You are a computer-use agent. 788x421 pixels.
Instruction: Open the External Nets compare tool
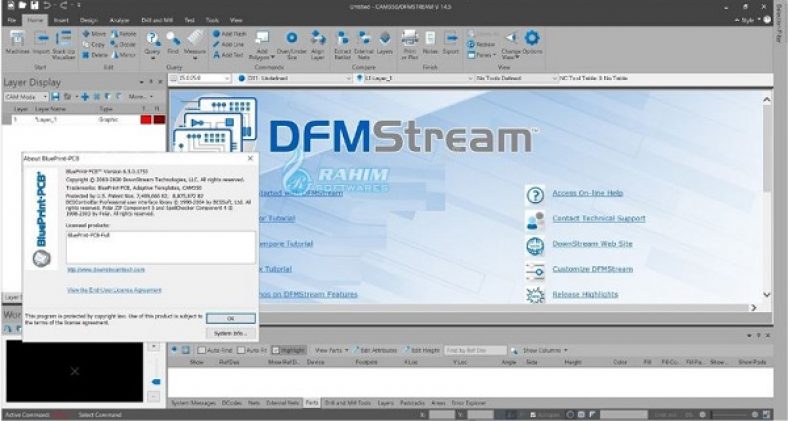(x=364, y=45)
